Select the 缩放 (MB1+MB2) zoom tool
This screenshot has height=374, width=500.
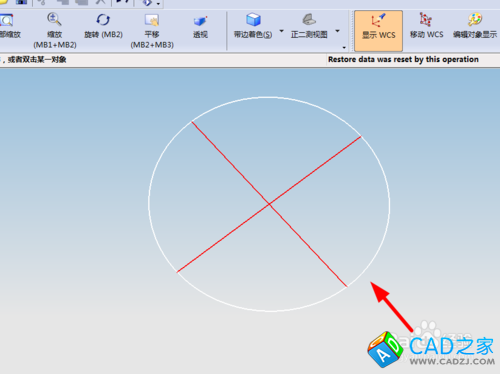[x=55, y=31]
